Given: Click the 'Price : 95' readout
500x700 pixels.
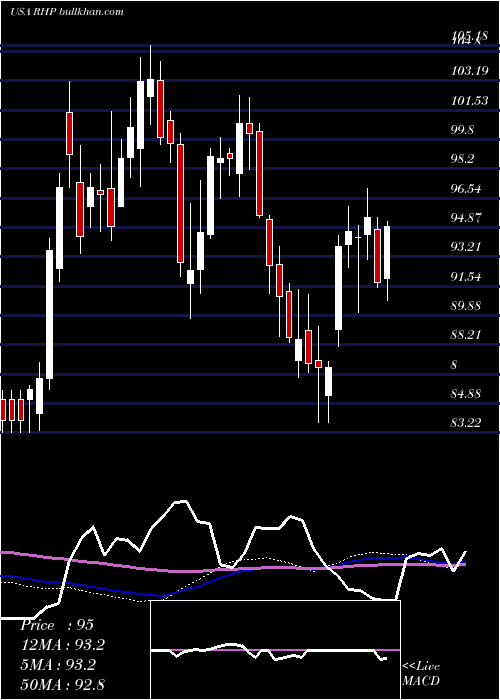Looking at the screenshot, I should (57, 625).
